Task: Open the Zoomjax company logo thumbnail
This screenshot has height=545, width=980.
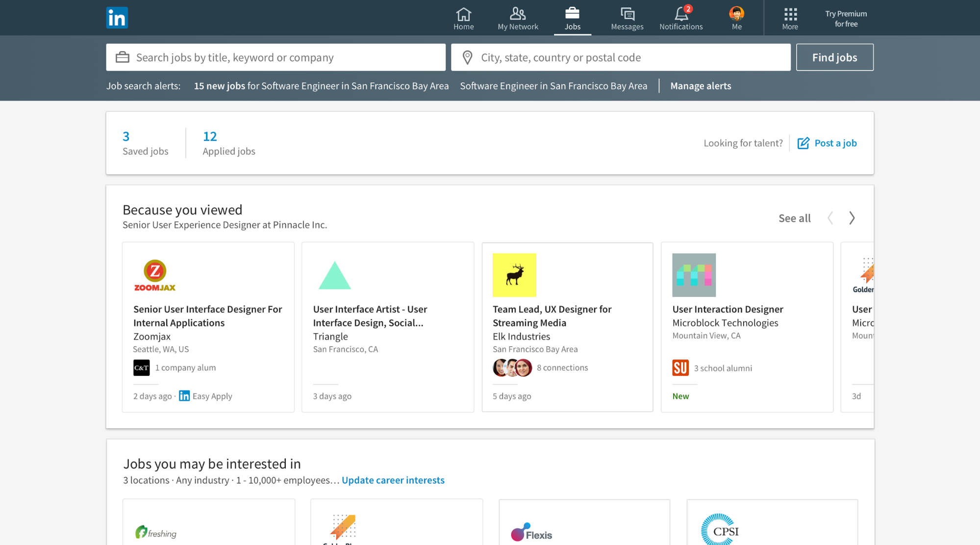Action: coord(155,275)
